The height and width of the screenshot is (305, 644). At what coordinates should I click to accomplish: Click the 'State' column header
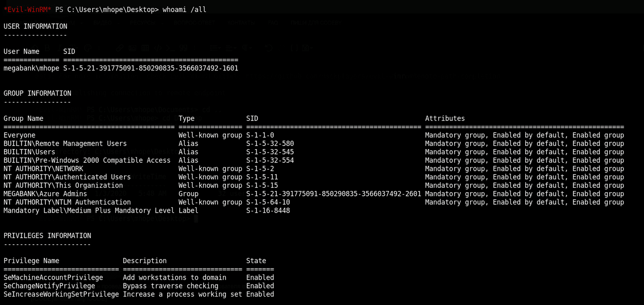[256, 261]
